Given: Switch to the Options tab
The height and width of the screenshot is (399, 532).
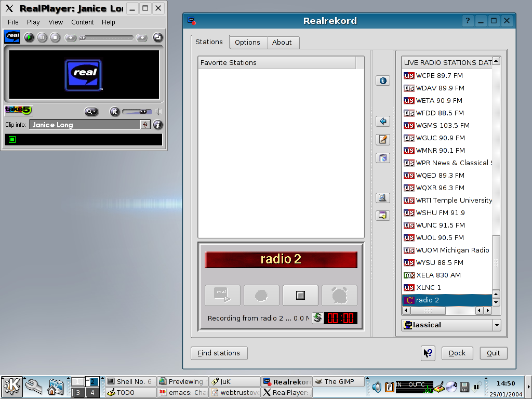Looking at the screenshot, I should (x=247, y=43).
